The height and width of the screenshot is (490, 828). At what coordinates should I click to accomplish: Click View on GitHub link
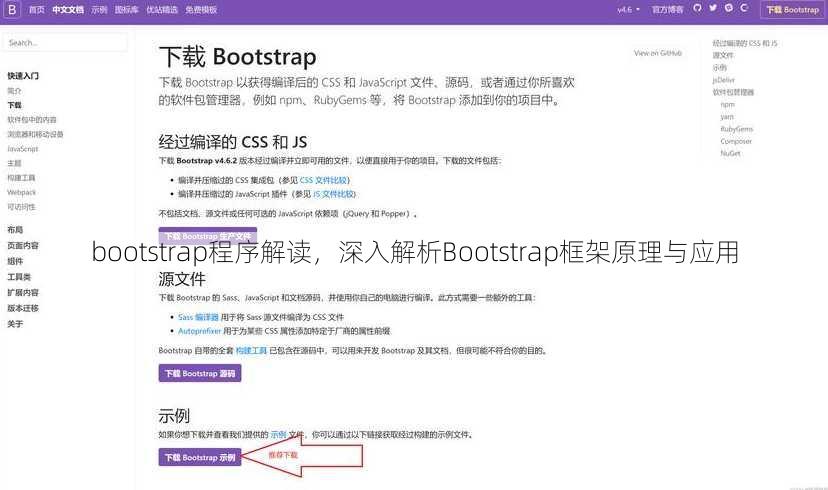coord(658,53)
